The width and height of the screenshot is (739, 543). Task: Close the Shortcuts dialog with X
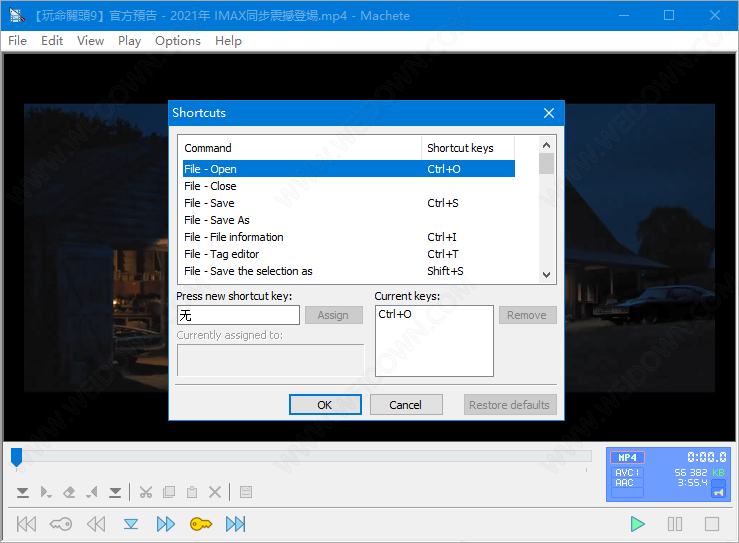pyautogui.click(x=549, y=113)
